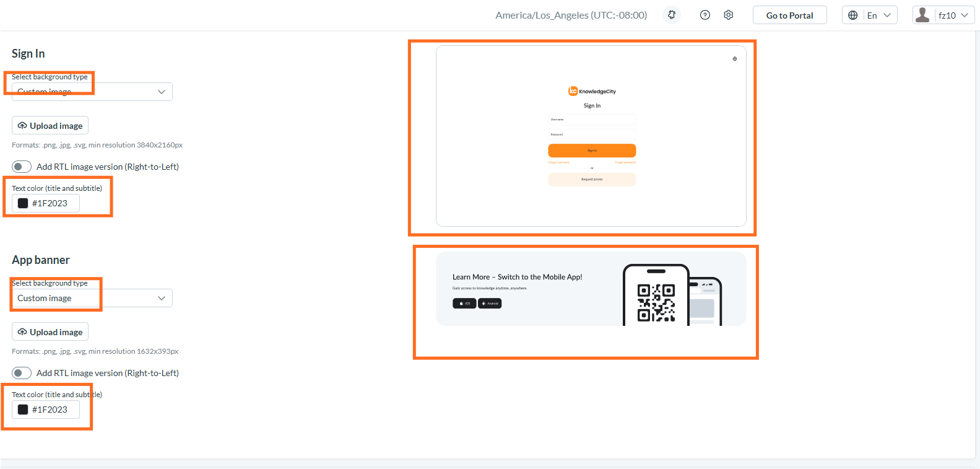Click 'Text color (title and subtitle)' label under Sign In
This screenshot has height=469, width=980.
pyautogui.click(x=57, y=188)
